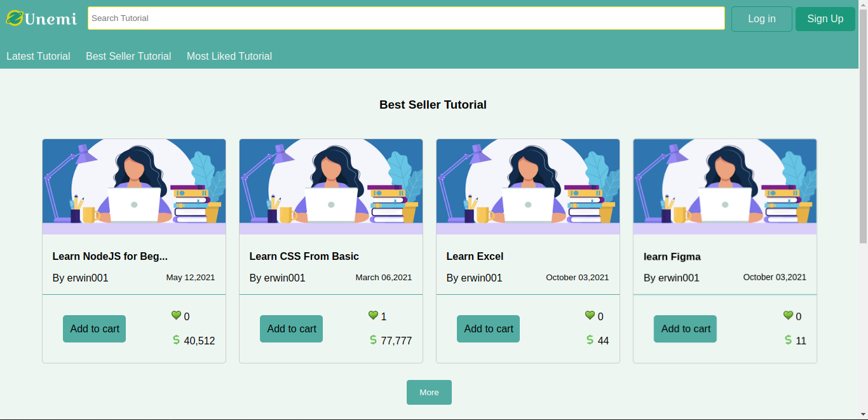Focus the Search Tutorial input field
Screen dimensions: 868x420
pyautogui.click(x=406, y=18)
